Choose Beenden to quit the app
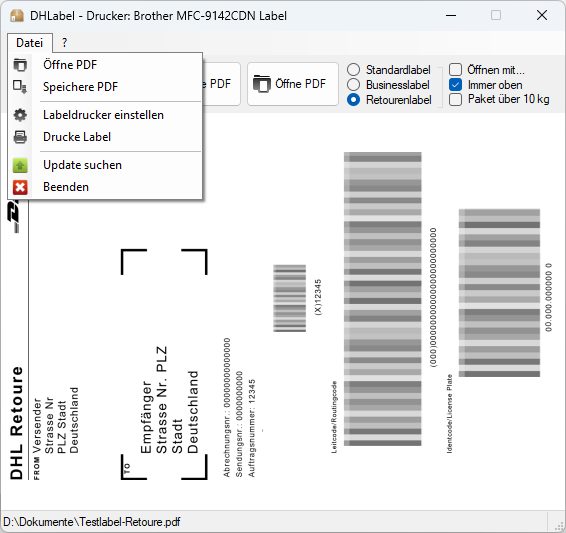Viewport: 566px width, 533px height. point(105,187)
